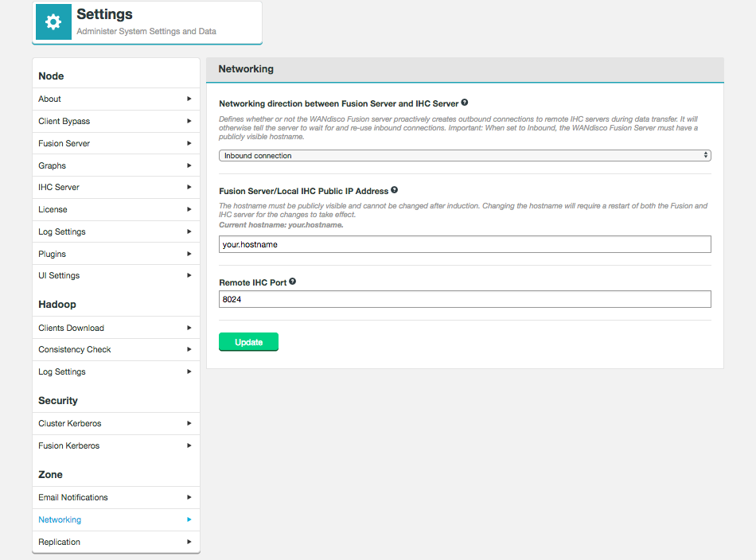Viewport: 756px width, 560px height.
Task: Click the Node section heading
Action: point(51,76)
